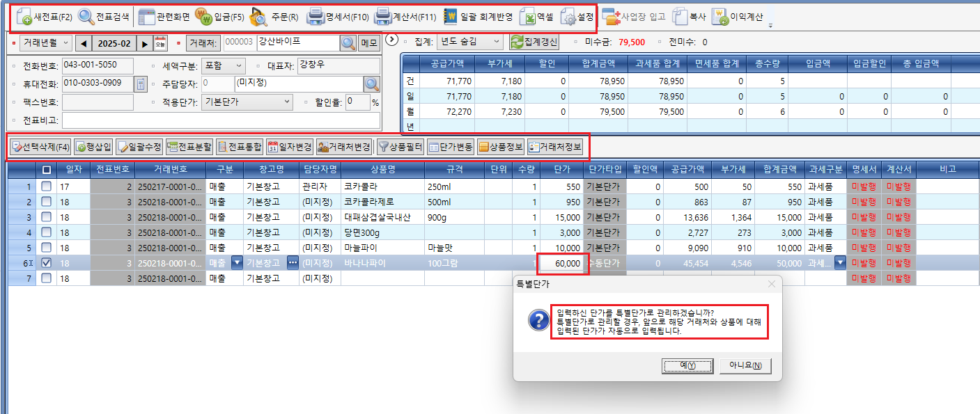This screenshot has width=980, height=414.
Task: Open 입금(F5) deposit entry
Action: (x=219, y=16)
